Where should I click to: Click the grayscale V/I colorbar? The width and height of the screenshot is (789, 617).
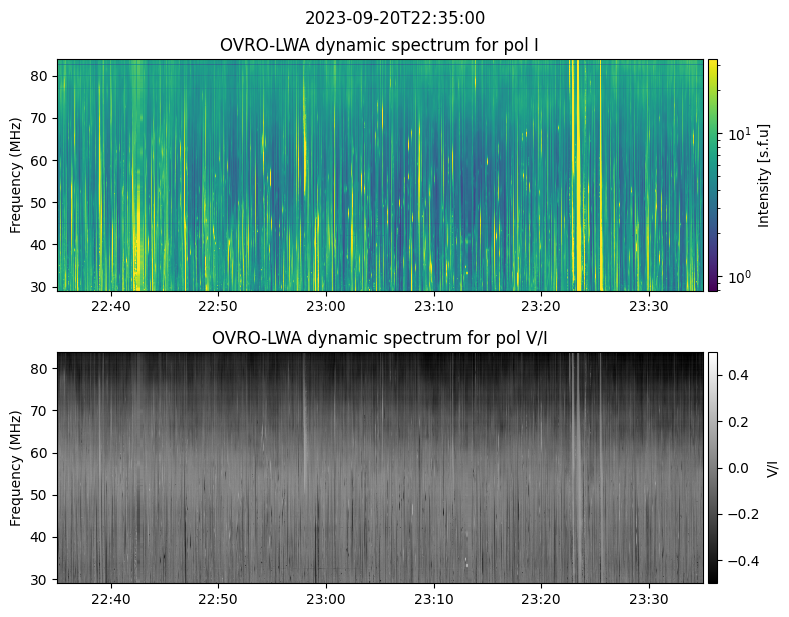coord(713,467)
